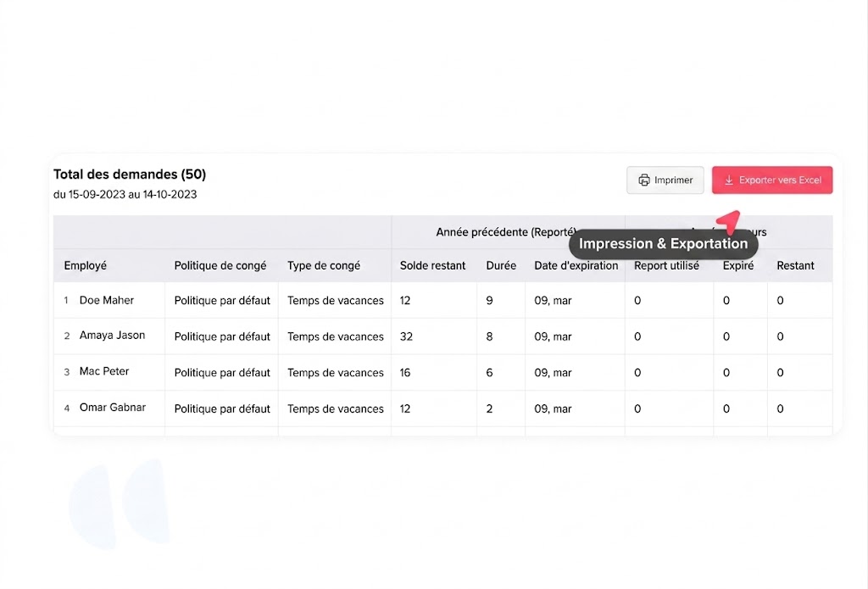Click the Imprimer button
This screenshot has width=868, height=589.
(x=665, y=180)
